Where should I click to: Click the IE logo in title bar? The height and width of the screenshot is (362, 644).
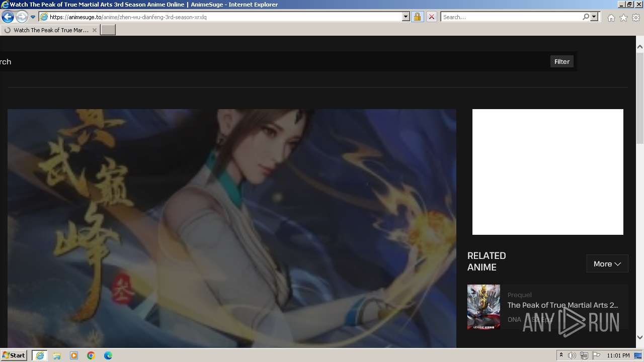(5, 5)
